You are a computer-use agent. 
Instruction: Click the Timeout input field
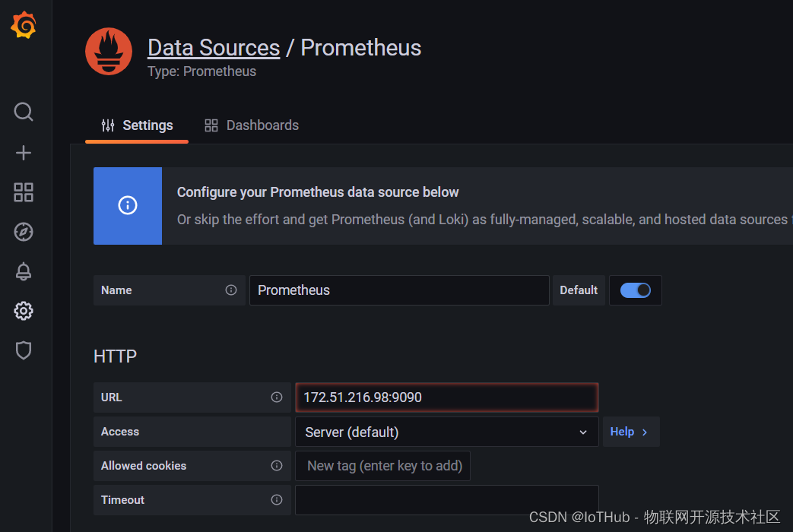[x=447, y=500]
